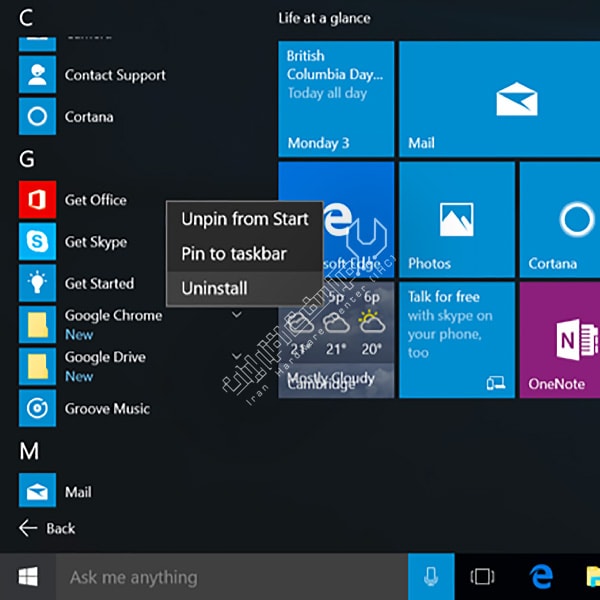Click the Google Drive folder icon
The width and height of the screenshot is (600, 600).
click(x=37, y=366)
